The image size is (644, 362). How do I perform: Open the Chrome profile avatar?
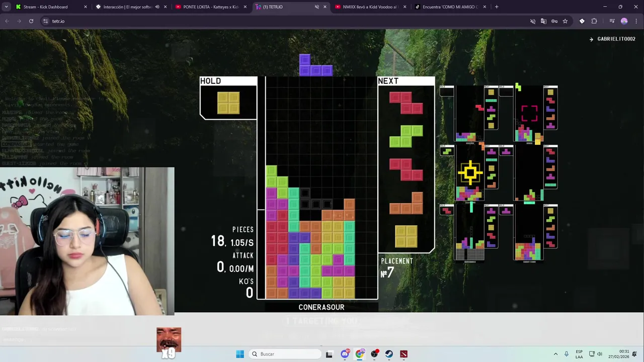pos(624,21)
